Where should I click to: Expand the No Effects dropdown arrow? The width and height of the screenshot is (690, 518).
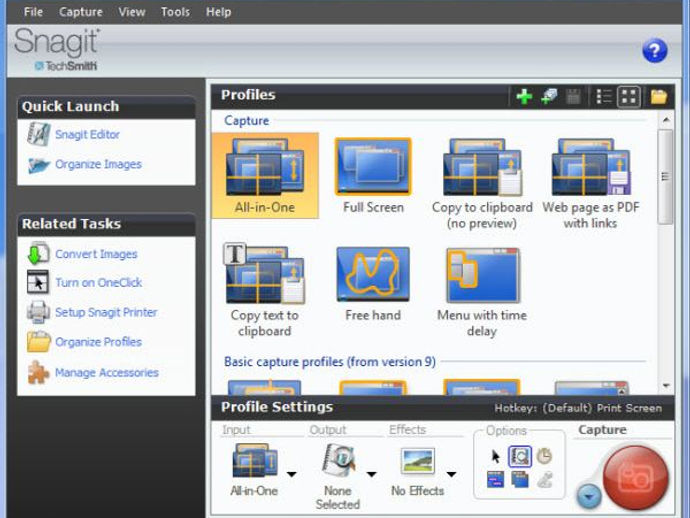451,474
